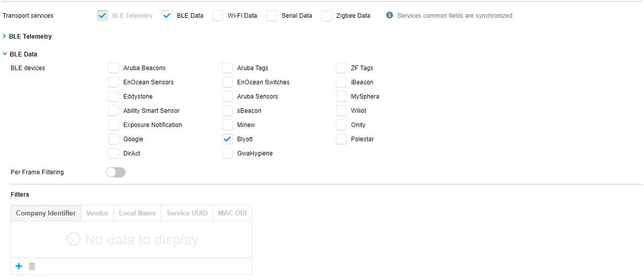
Task: Switch to the Local Name tab
Action: pyautogui.click(x=137, y=213)
